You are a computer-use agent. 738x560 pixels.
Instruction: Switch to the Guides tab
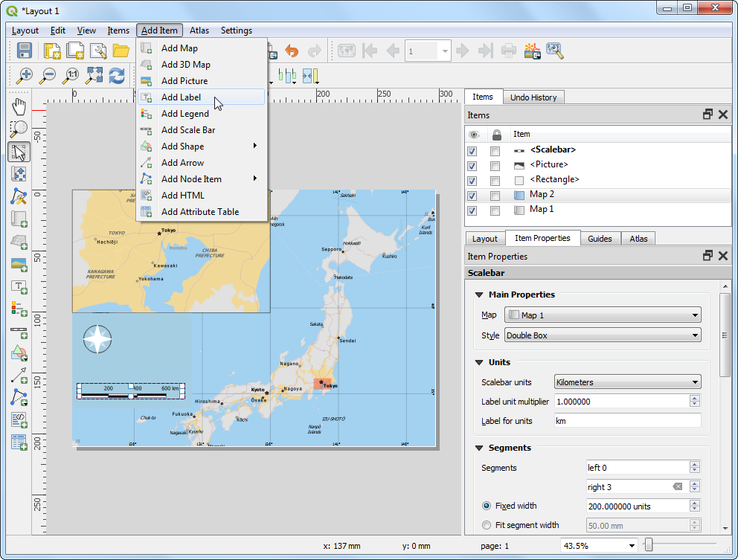600,239
